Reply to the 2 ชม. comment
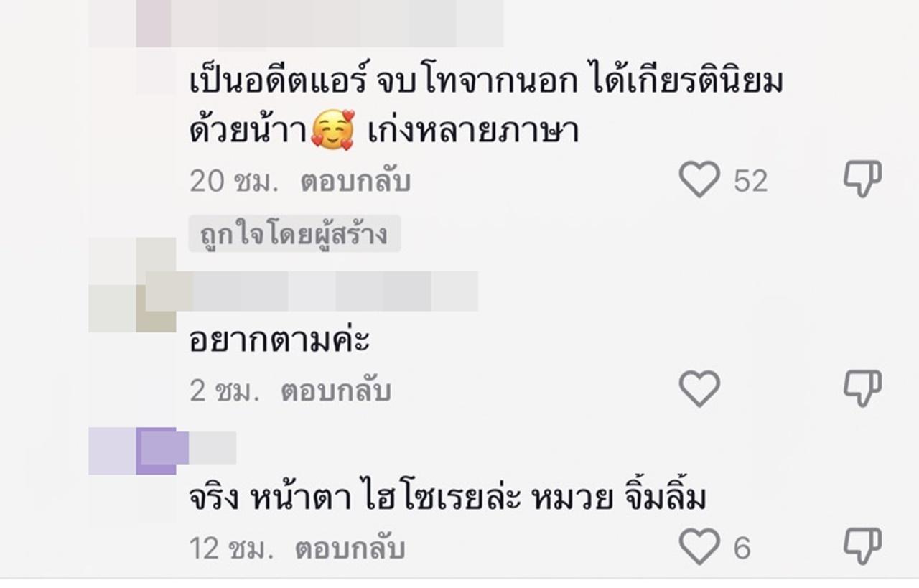The height and width of the screenshot is (588, 919). tap(335, 391)
